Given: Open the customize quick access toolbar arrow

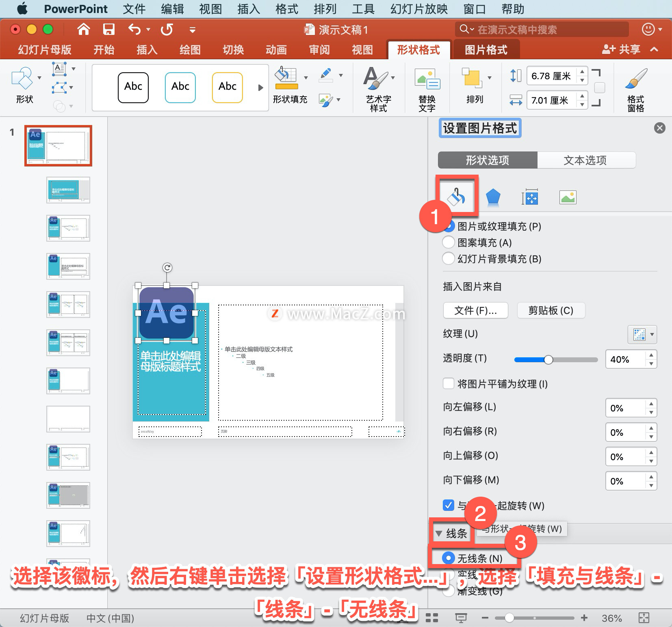Looking at the screenshot, I should [x=193, y=30].
